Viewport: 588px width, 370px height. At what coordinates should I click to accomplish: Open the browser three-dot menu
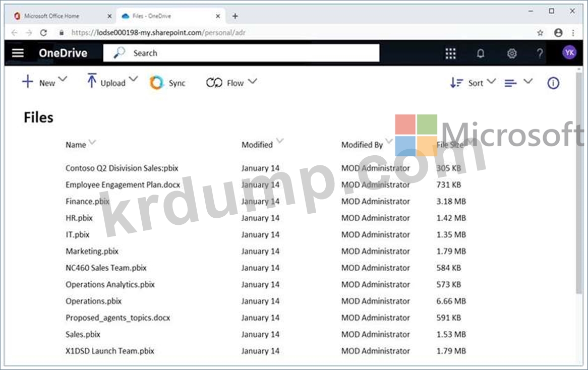pyautogui.click(x=573, y=33)
